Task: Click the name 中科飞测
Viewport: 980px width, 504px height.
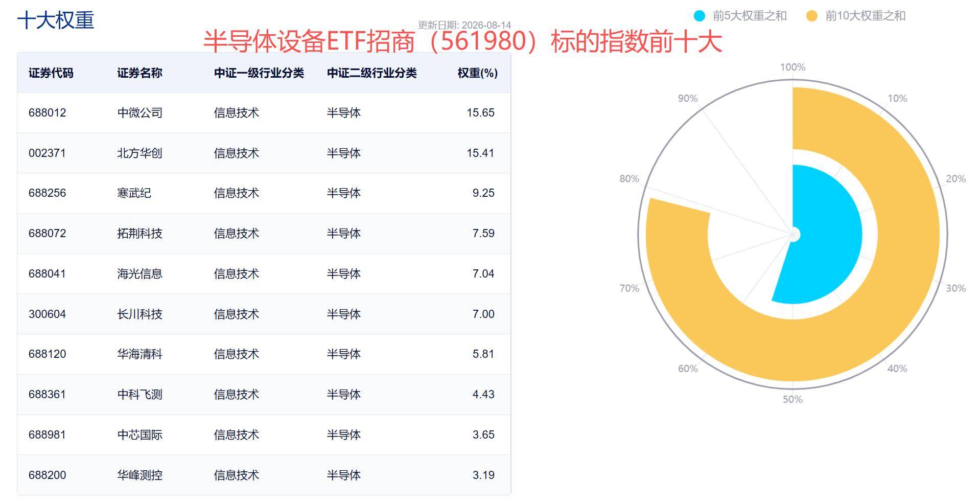Action: pyautogui.click(x=139, y=395)
